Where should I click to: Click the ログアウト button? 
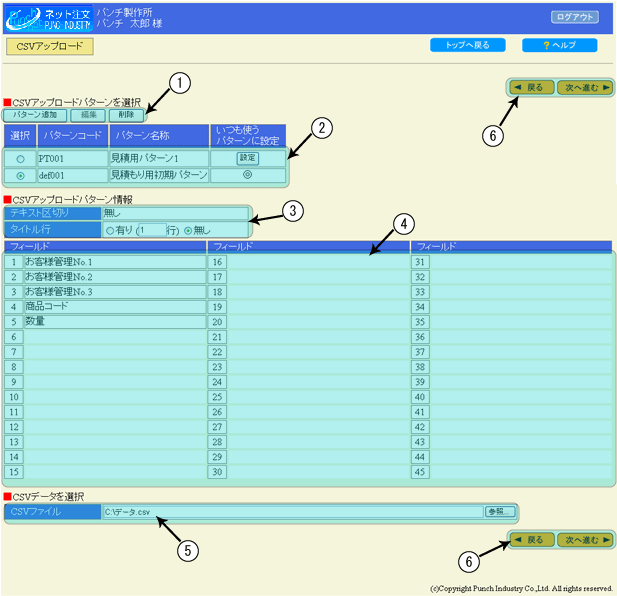pos(575,17)
